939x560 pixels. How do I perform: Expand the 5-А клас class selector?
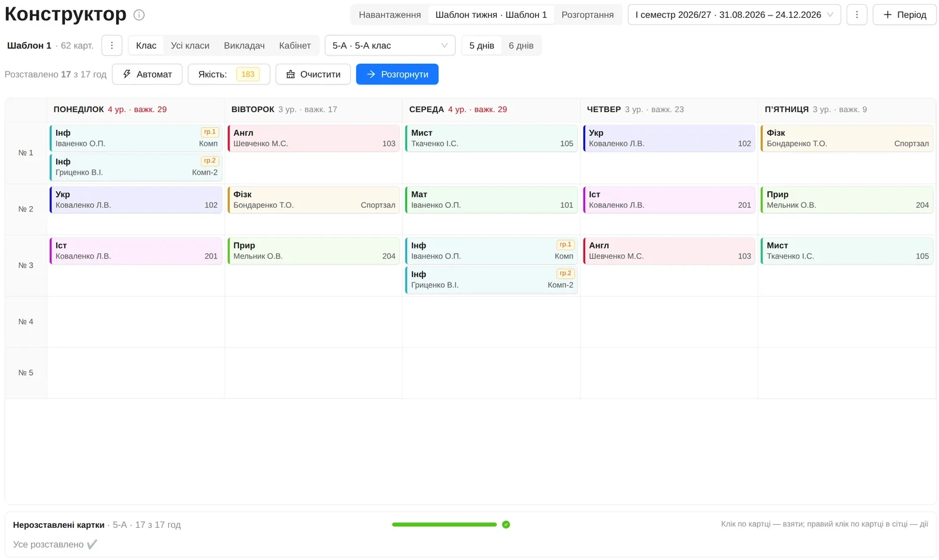[390, 45]
